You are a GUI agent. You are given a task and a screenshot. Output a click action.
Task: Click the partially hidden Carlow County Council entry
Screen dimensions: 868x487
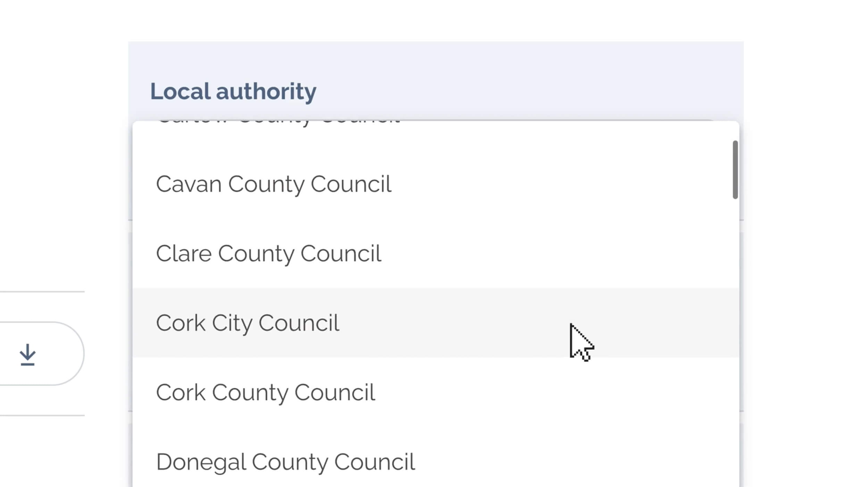tap(278, 123)
